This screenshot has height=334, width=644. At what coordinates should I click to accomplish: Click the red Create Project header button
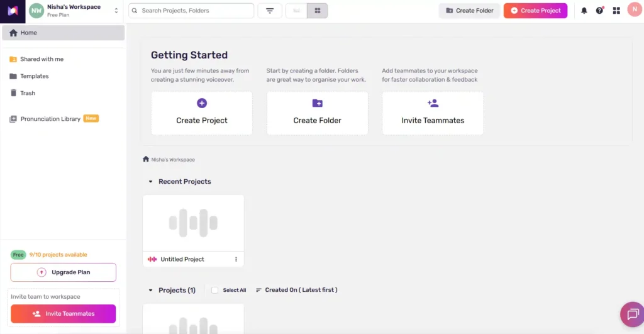click(536, 11)
